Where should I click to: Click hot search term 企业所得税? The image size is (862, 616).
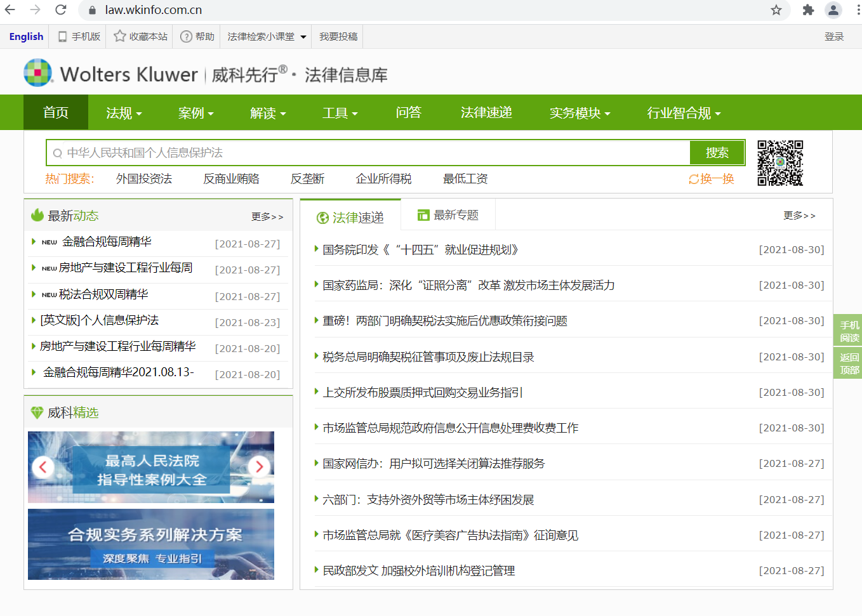coord(383,179)
